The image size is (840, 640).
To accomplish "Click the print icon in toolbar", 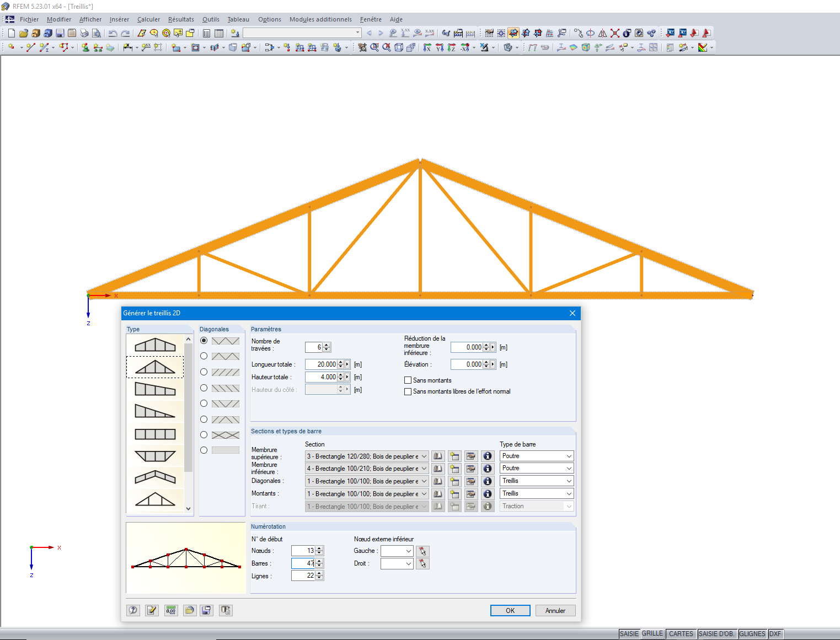I will coord(84,33).
